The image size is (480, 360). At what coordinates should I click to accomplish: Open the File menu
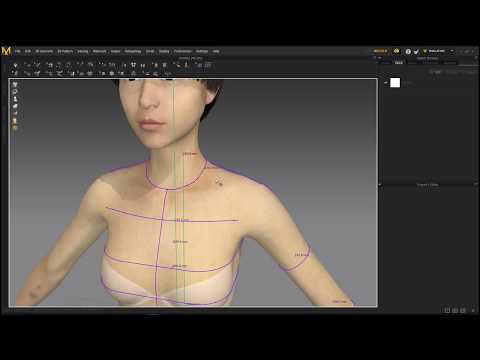click(18, 51)
